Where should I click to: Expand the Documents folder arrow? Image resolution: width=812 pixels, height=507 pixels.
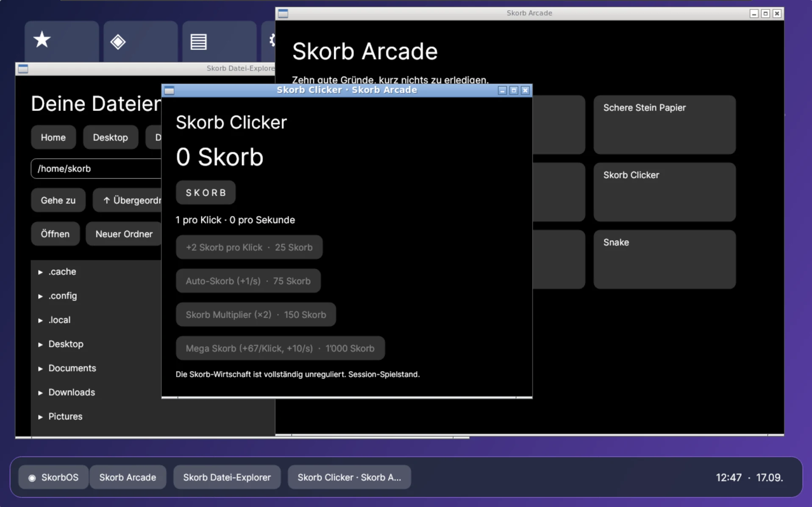tap(40, 368)
